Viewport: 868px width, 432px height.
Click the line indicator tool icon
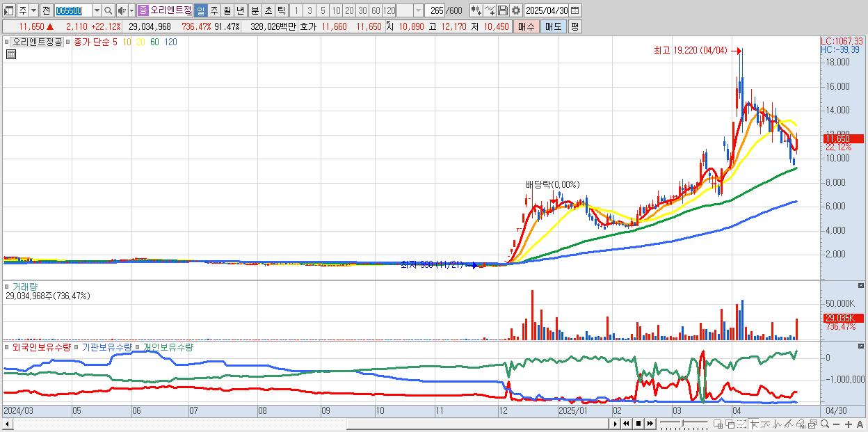tap(490, 10)
